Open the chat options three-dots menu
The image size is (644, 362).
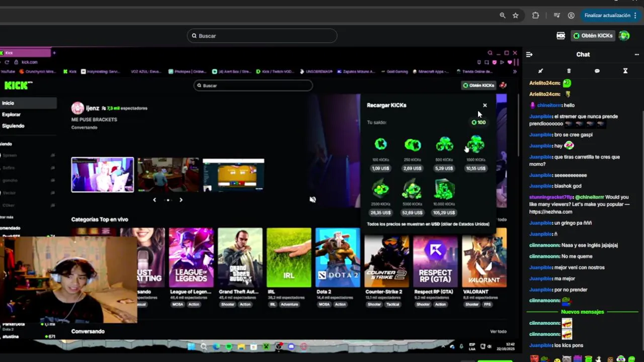(636, 54)
